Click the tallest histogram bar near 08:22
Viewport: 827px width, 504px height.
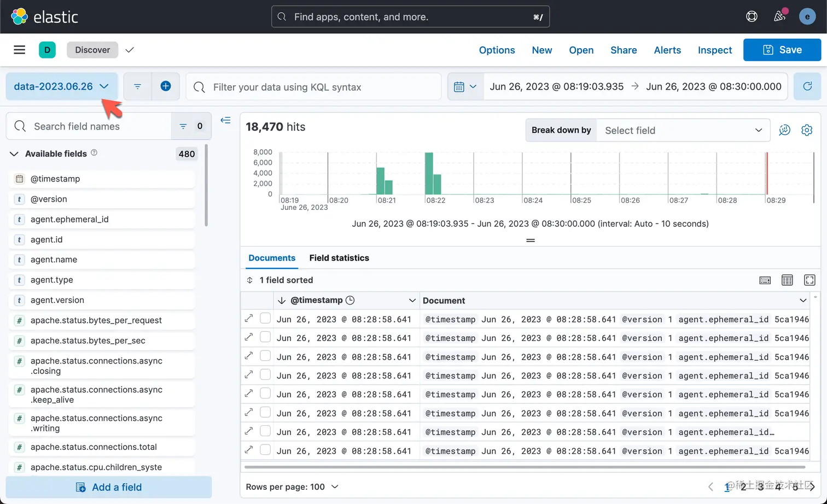pos(429,173)
